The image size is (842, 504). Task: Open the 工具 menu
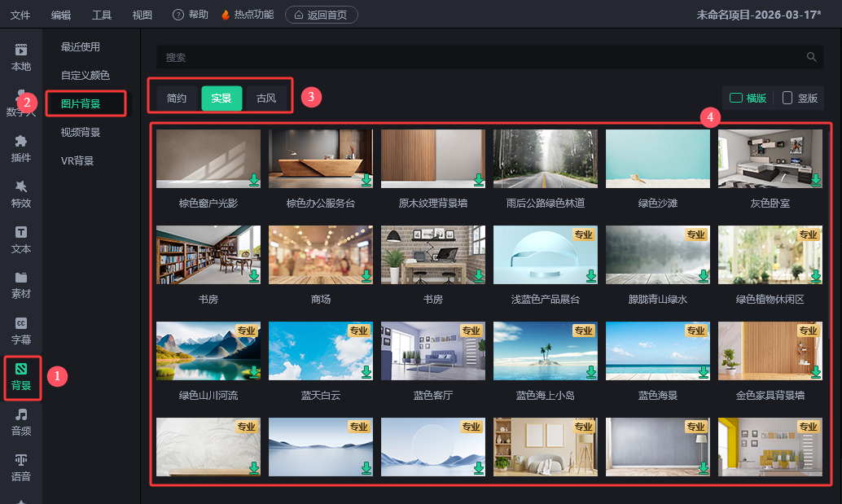tap(102, 15)
